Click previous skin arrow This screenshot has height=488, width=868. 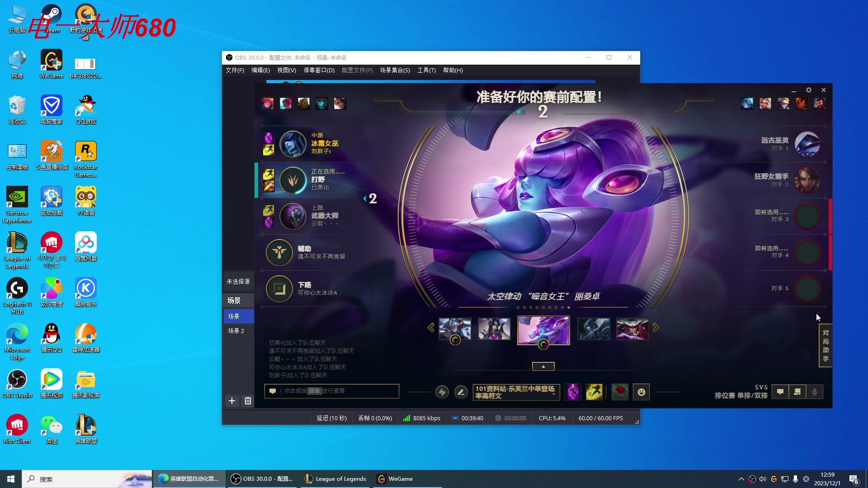point(431,328)
